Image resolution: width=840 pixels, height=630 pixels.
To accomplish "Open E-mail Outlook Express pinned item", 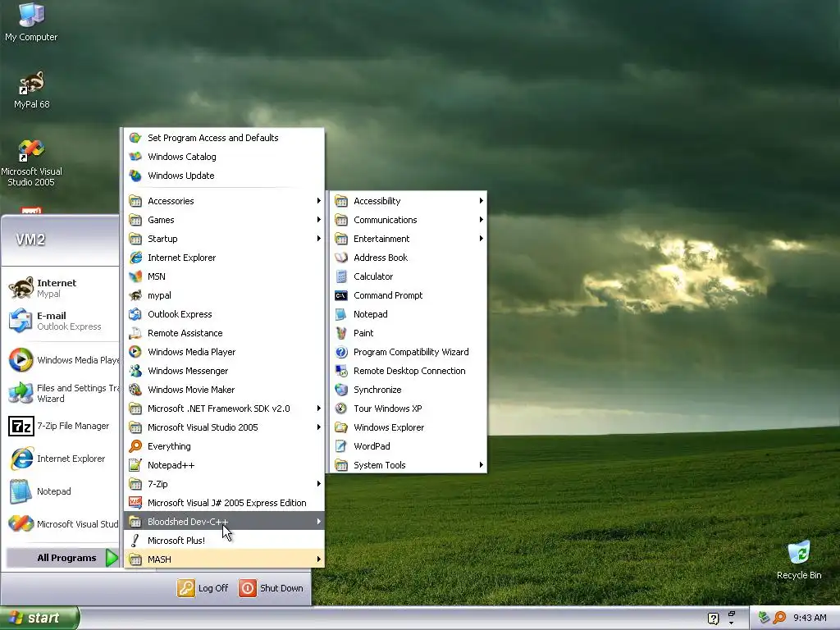I will pyautogui.click(x=62, y=321).
